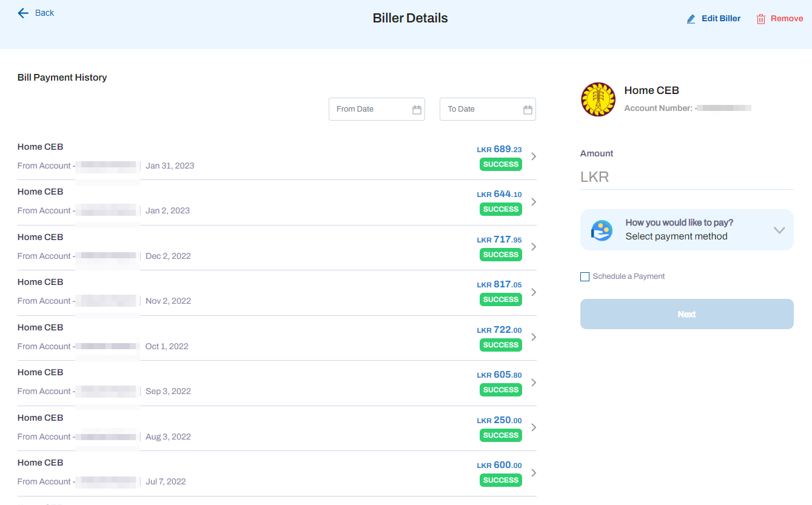Image resolution: width=812 pixels, height=505 pixels.
Task: Click the Account Number label
Action: (659, 108)
